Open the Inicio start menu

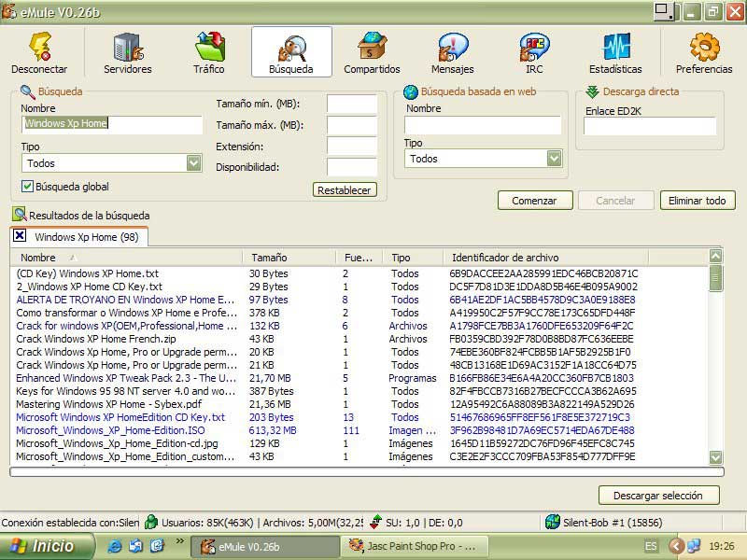coord(47,546)
